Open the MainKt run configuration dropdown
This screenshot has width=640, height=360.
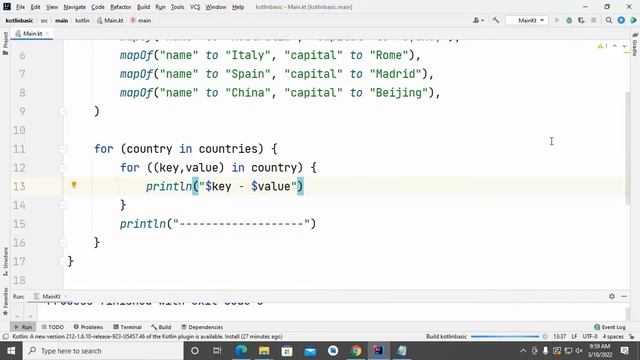pos(527,20)
